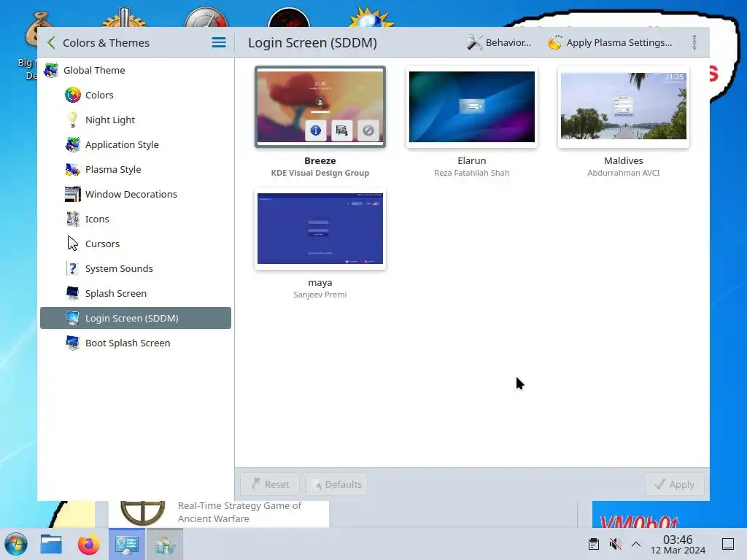Select the highlighted Login Screen (SDDM) entry
747x560 pixels.
[135, 318]
